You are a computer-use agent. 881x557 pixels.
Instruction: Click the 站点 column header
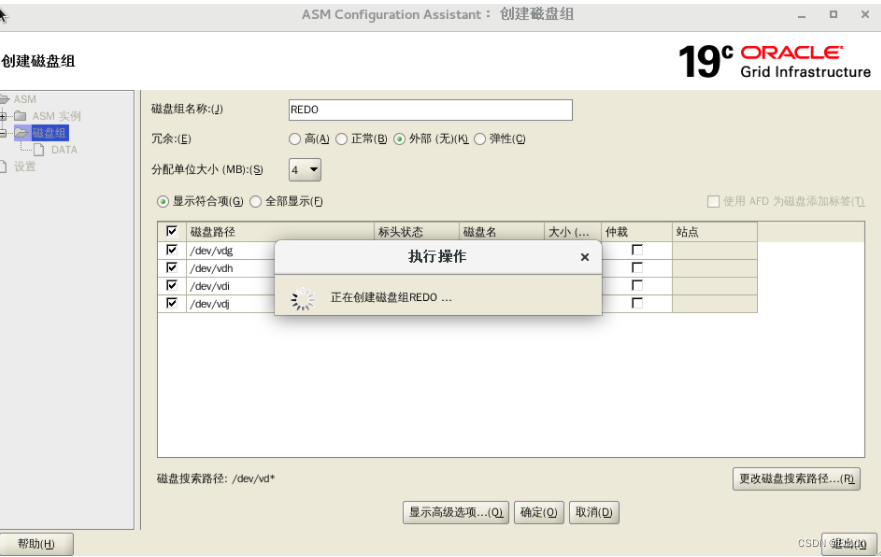point(715,232)
